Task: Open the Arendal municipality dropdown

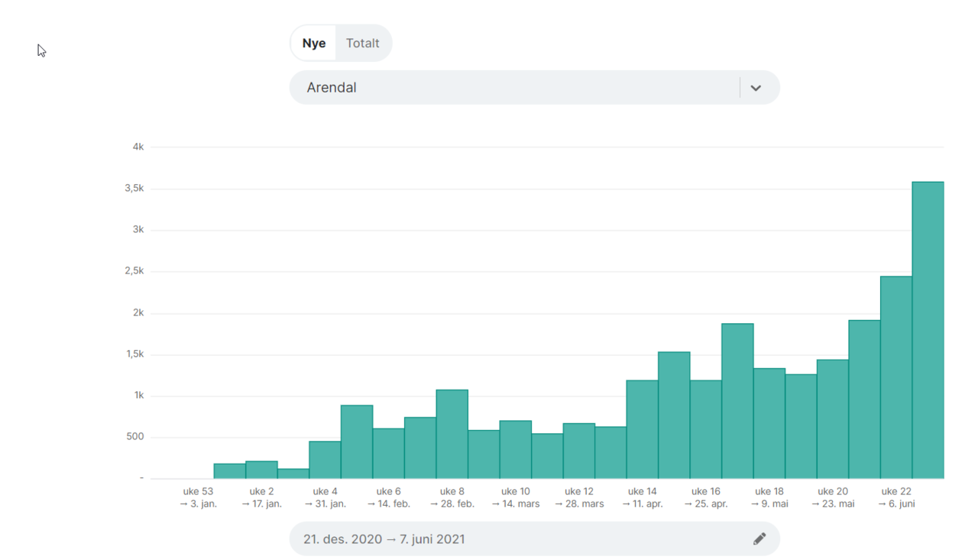Action: tap(520, 88)
